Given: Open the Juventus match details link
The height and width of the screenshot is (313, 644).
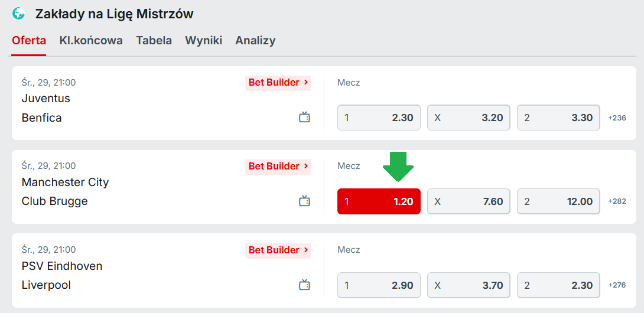Looking at the screenshot, I should click(45, 99).
